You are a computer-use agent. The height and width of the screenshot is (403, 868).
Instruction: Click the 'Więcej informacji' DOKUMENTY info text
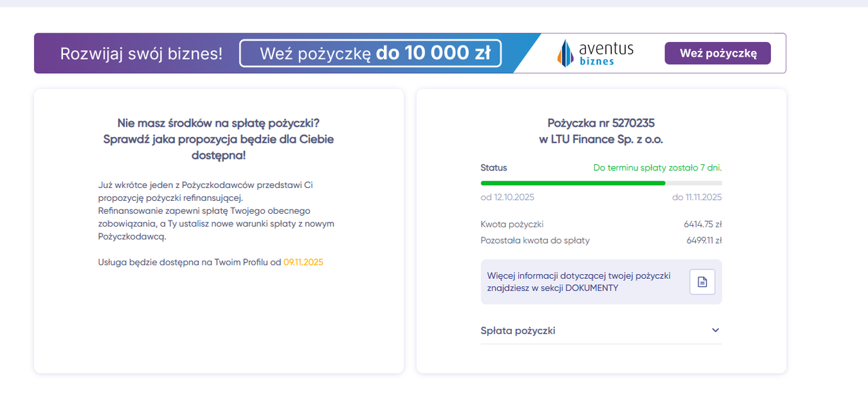pos(578,282)
